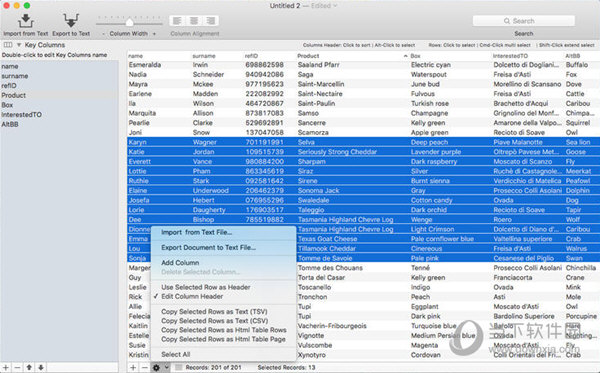Choose Copy Selected Rows as Html Table Rows
Image resolution: width=600 pixels, height=373 pixels.
click(224, 330)
